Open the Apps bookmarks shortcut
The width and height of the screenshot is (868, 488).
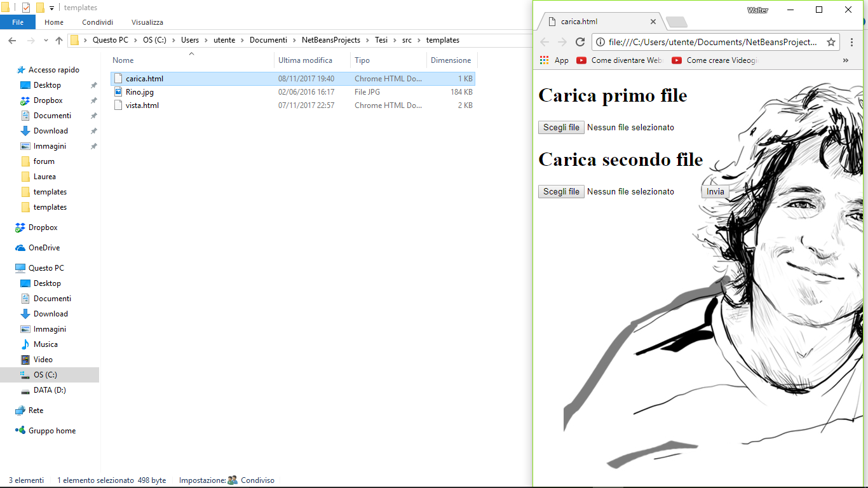coord(554,60)
